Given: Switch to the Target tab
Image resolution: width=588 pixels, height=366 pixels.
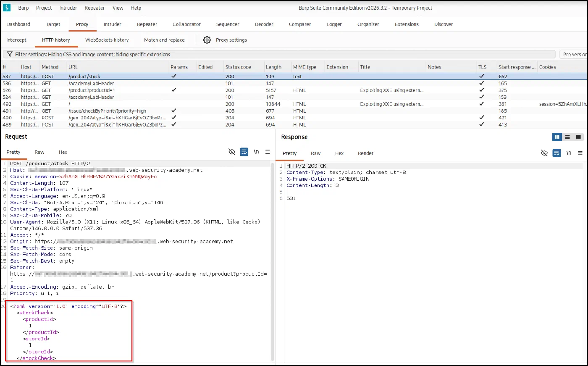Looking at the screenshot, I should [x=53, y=24].
